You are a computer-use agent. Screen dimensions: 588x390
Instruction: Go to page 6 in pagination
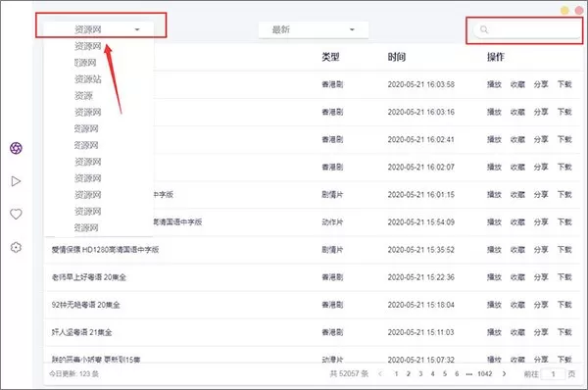457,374
